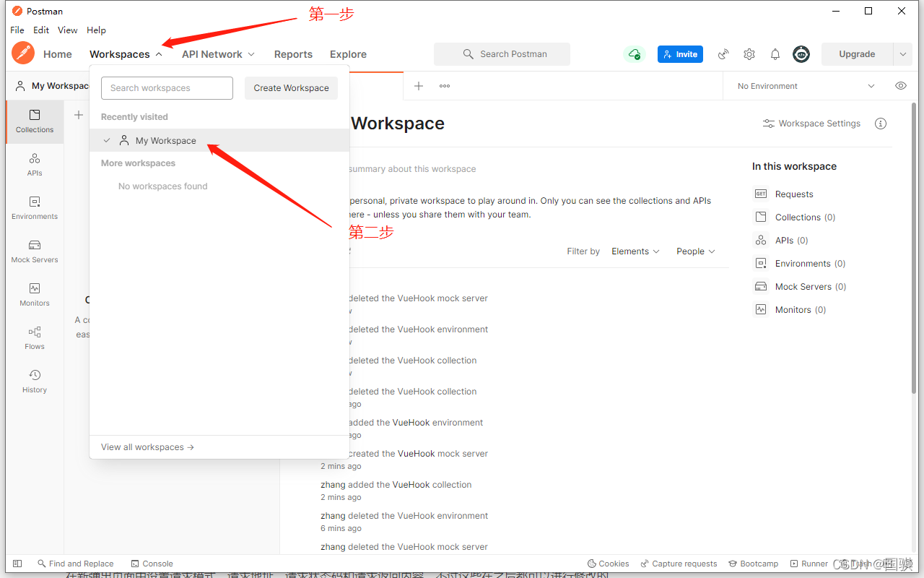Click the Upgrade button
This screenshot has width=924, height=578.
(857, 54)
